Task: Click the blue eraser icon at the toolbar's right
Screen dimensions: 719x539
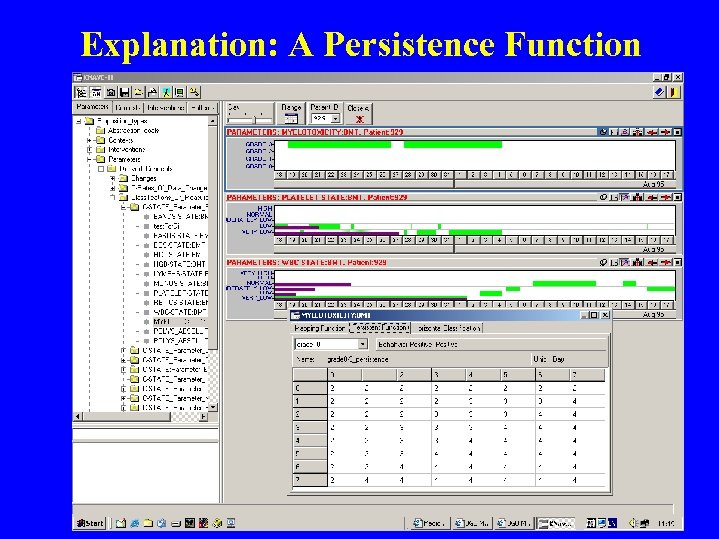Action: tap(659, 92)
